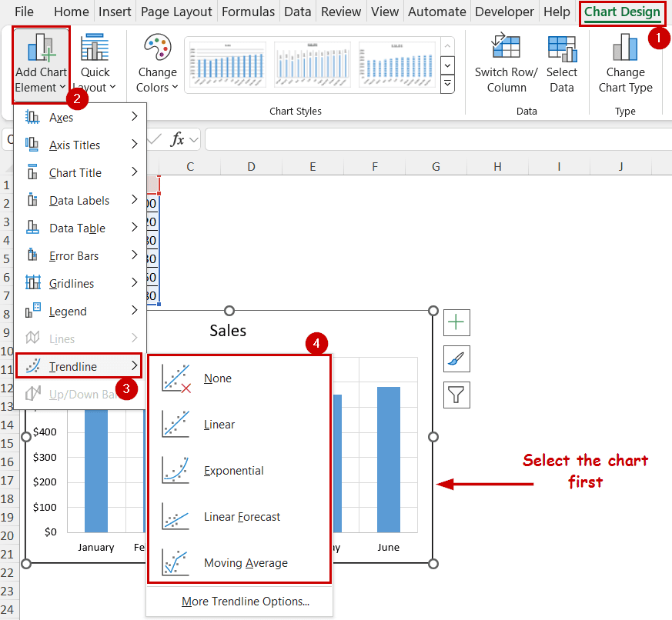Open the Gridlines submenu
The image size is (672, 620).
coord(81,283)
